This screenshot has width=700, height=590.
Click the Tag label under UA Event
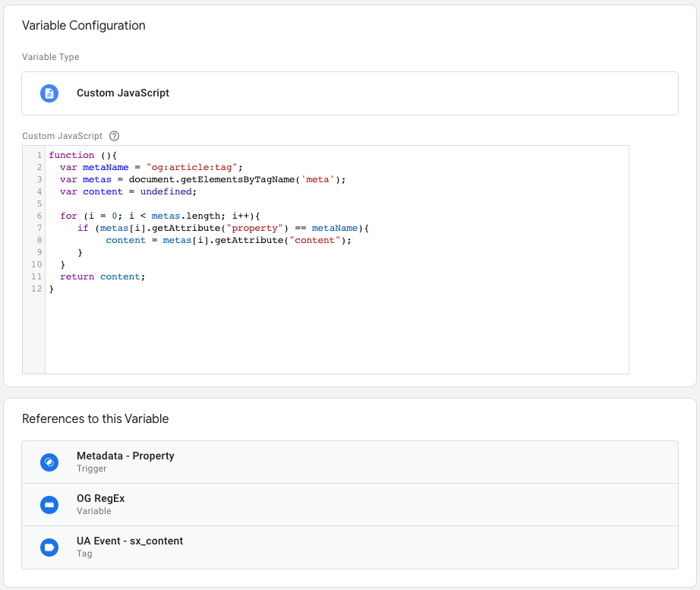(84, 554)
